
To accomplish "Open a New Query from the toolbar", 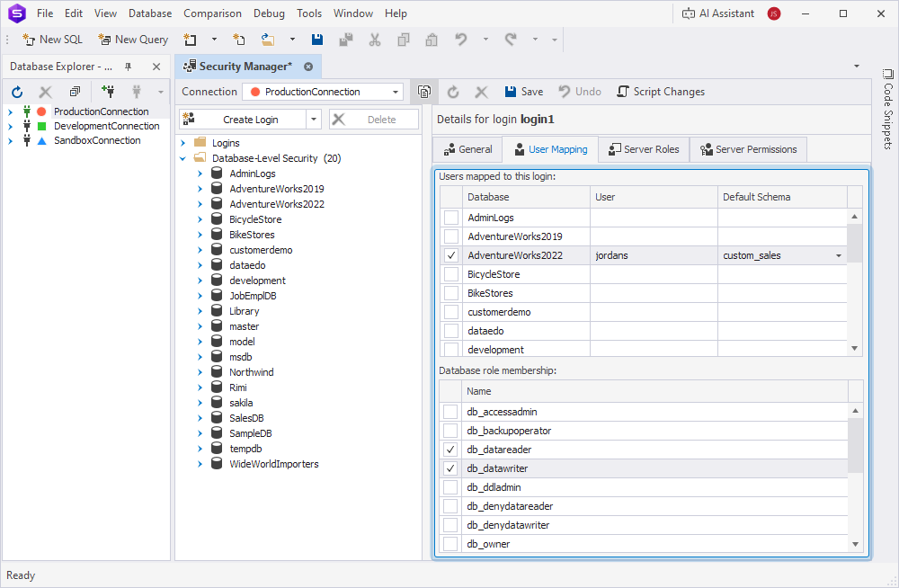I will coord(132,40).
